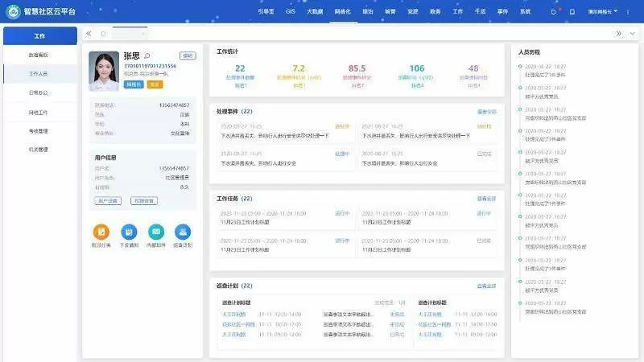Click 查看全部 link in 处理事件 section
Image resolution: width=644 pixels, height=362 pixels.
pos(486,112)
